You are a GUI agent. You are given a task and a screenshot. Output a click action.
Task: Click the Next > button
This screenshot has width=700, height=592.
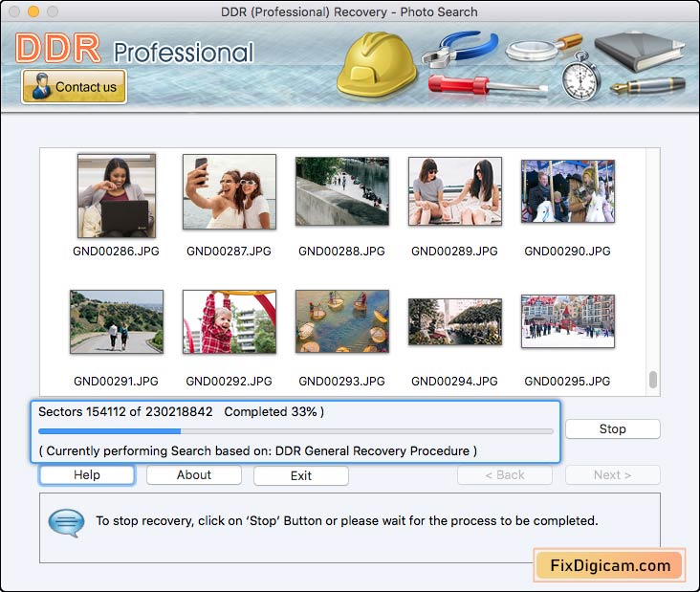[612, 475]
